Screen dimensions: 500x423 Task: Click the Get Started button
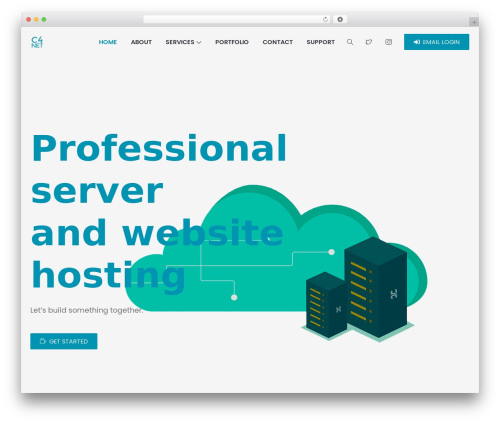coord(64,341)
